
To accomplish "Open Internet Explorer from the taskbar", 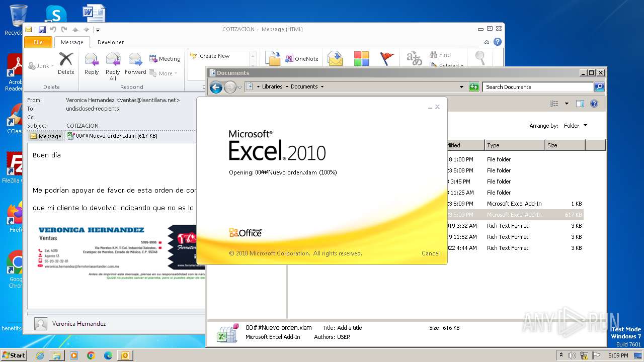I will (40, 355).
